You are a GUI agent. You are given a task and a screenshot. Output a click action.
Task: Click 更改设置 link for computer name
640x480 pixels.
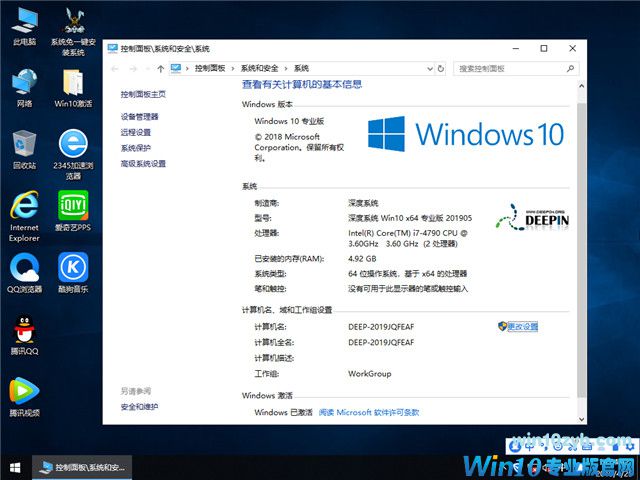point(522,327)
